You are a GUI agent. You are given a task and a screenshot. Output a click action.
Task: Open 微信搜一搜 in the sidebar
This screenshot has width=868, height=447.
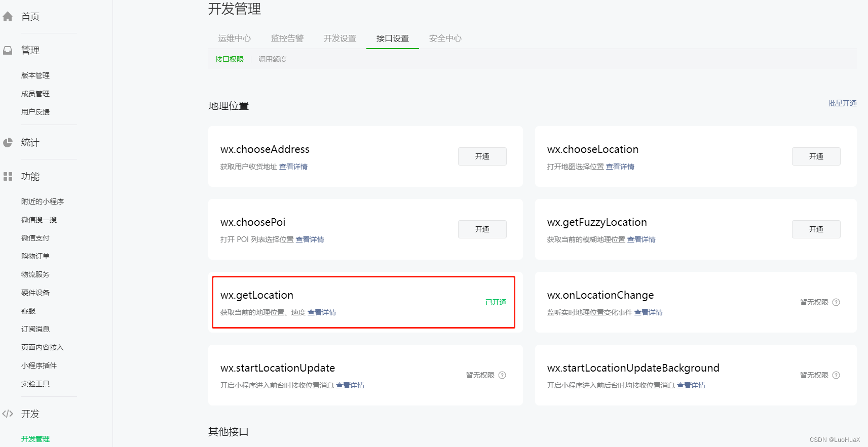point(39,220)
